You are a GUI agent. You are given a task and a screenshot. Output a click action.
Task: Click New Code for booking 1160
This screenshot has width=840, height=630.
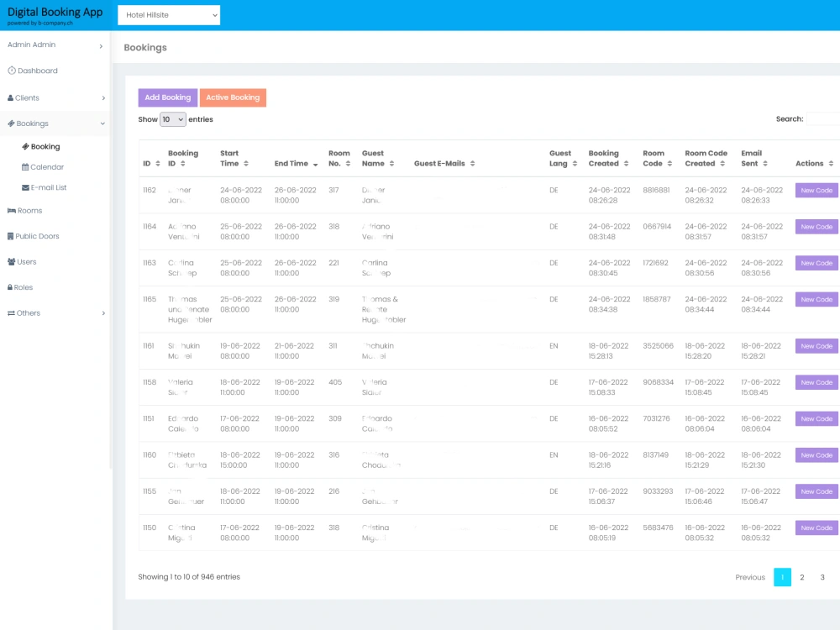pos(816,455)
